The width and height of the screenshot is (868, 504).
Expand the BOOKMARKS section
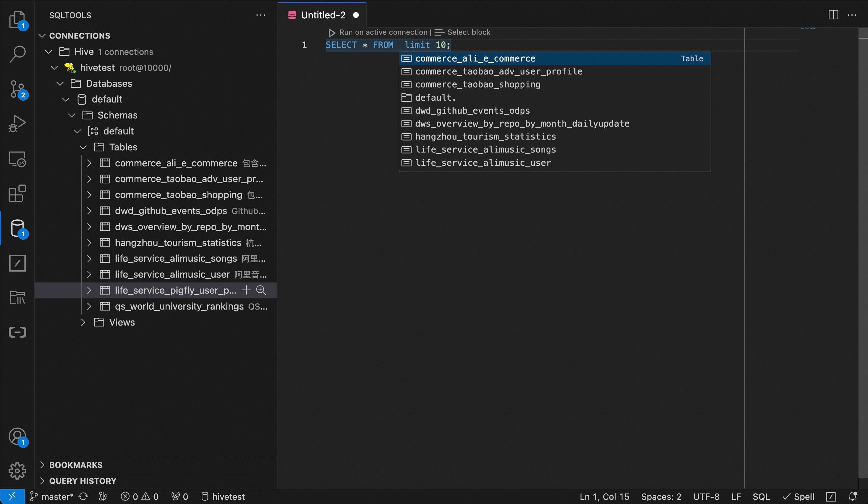[42, 465]
